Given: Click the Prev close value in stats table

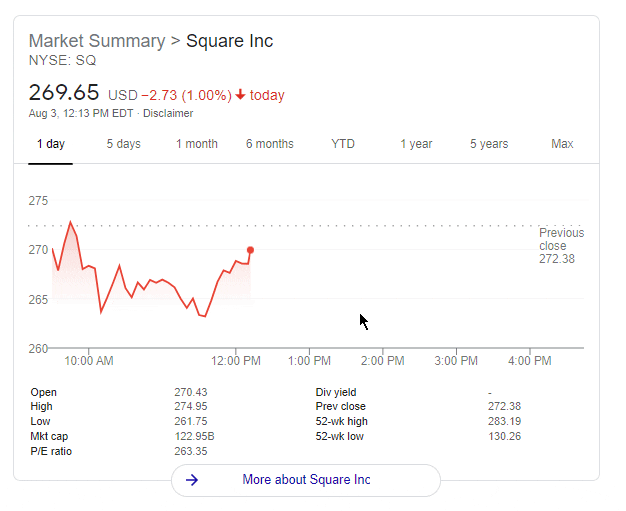Looking at the screenshot, I should pos(505,406).
